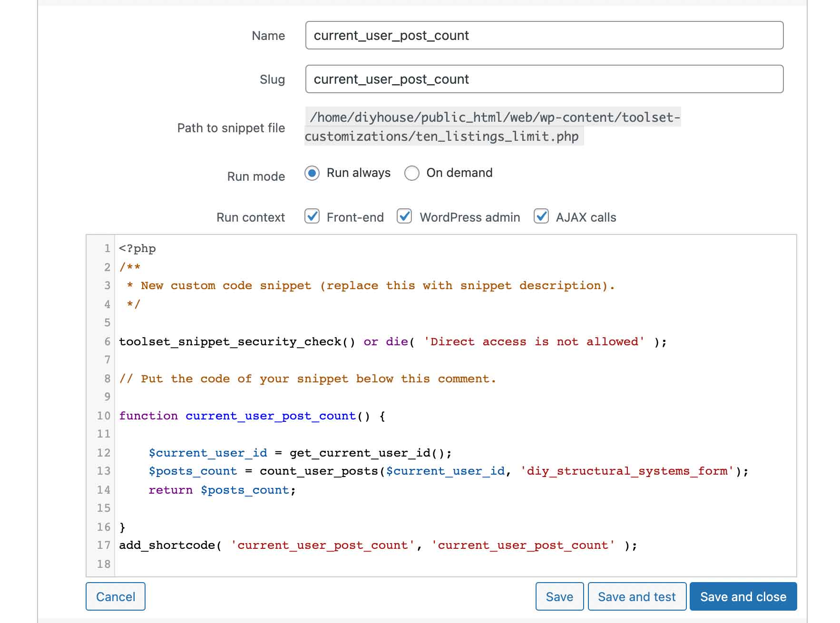Click line number 10 in gutter
The image size is (840, 623).
click(x=104, y=416)
